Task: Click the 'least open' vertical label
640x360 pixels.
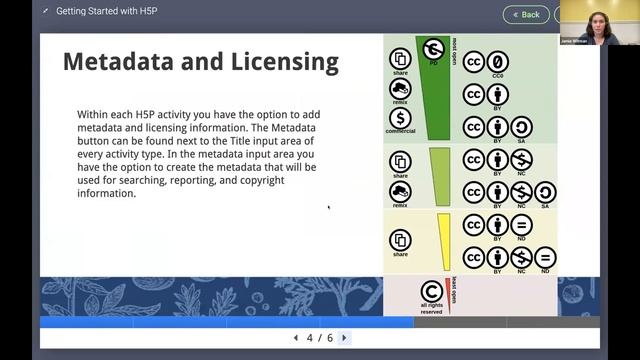Action: pos(454,290)
